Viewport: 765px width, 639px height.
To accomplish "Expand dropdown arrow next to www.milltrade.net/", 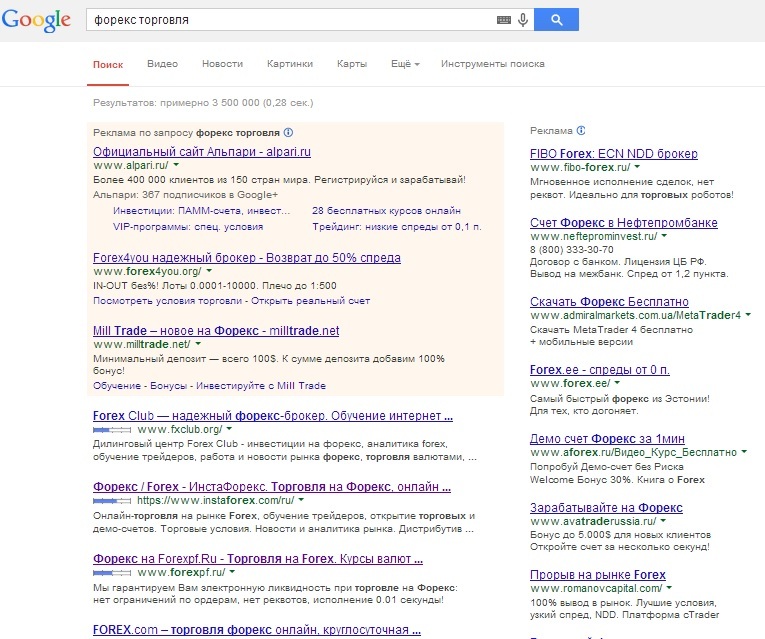I will point(198,344).
